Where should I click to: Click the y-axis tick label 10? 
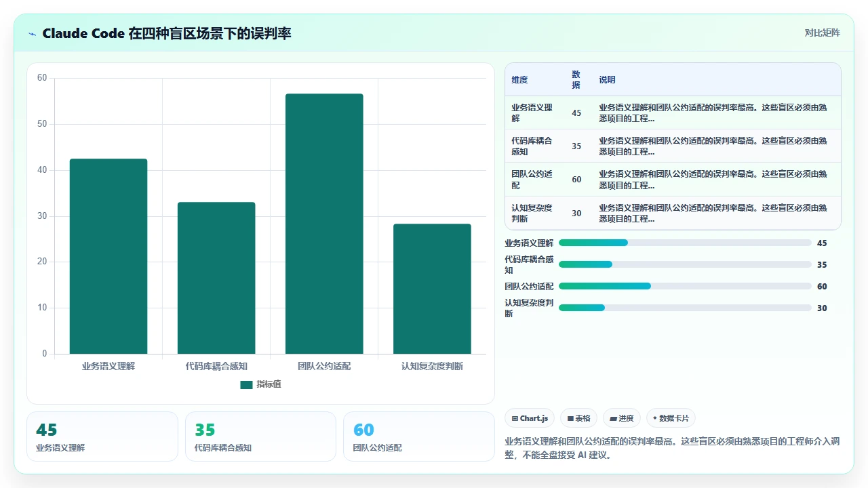pos(42,308)
